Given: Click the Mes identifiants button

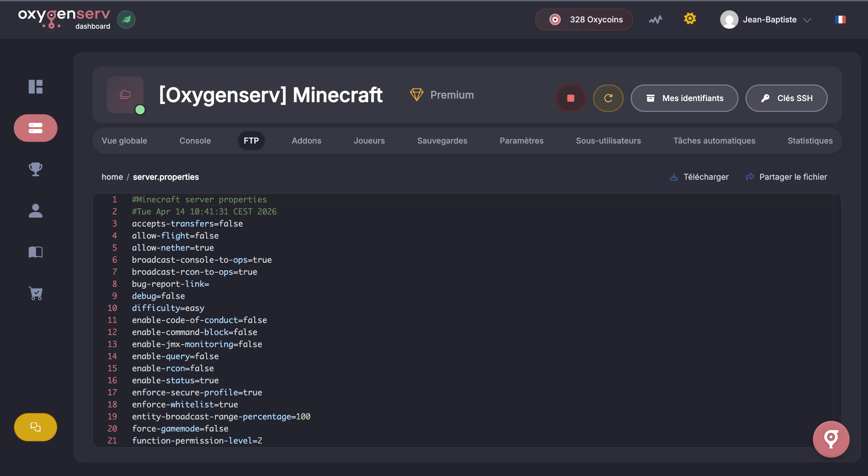Looking at the screenshot, I should (684, 98).
